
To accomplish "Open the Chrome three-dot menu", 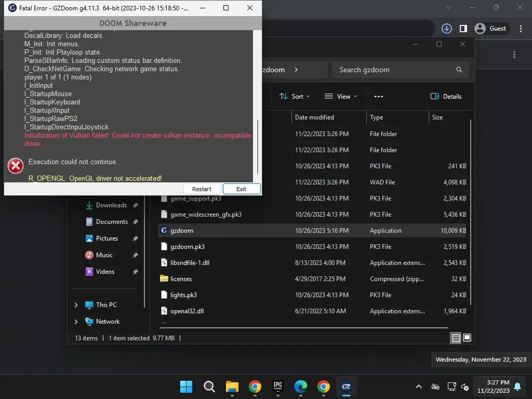I will point(521,29).
